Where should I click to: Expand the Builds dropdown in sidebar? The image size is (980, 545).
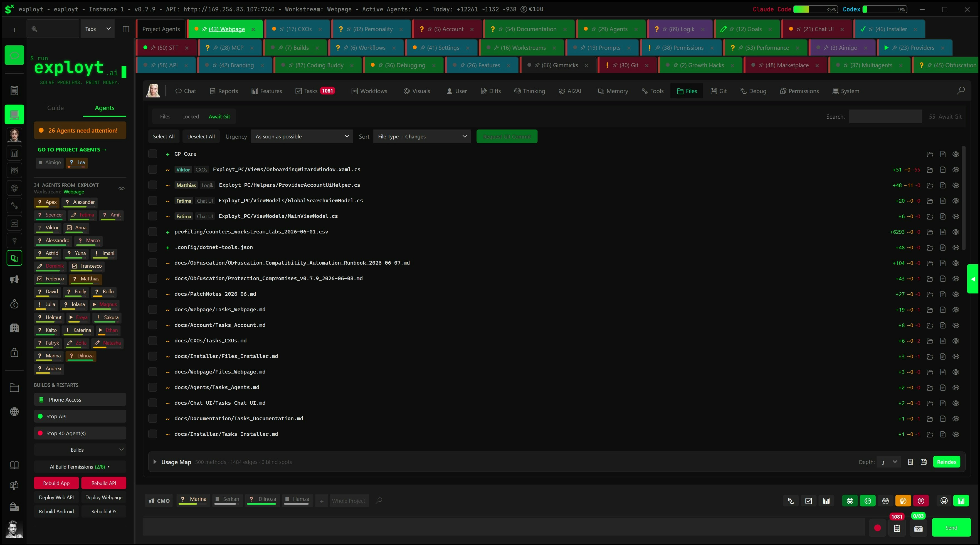80,450
